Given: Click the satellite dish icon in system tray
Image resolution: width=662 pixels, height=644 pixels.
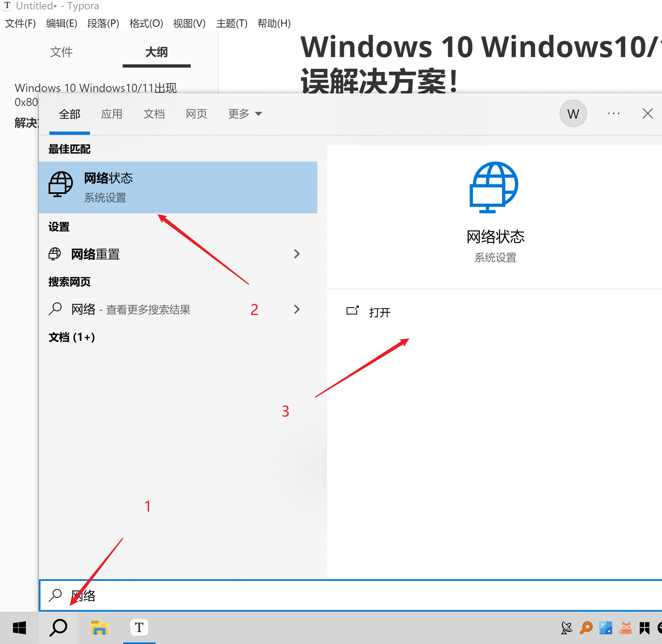Looking at the screenshot, I should coord(567,628).
